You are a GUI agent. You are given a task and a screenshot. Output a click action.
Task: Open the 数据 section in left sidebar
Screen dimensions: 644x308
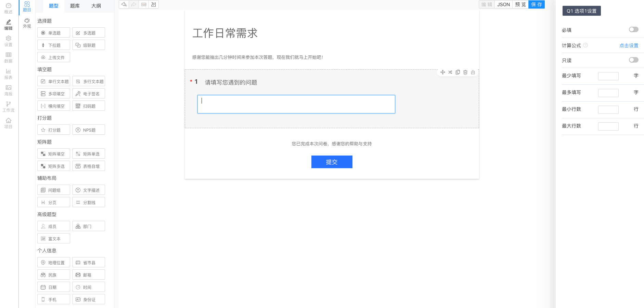(x=9, y=57)
